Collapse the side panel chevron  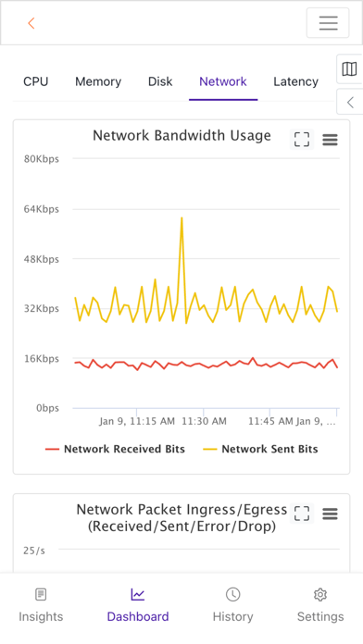tap(350, 102)
